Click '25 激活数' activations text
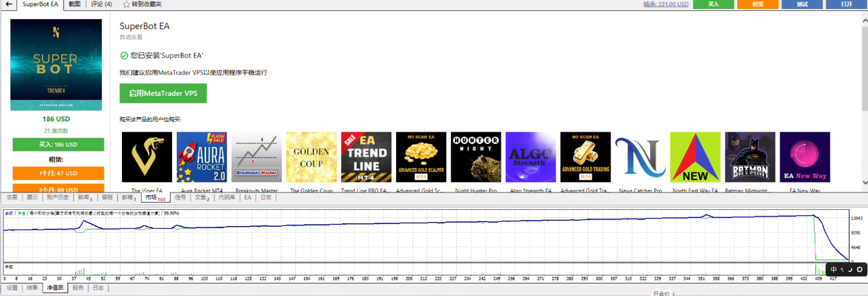 (56, 130)
